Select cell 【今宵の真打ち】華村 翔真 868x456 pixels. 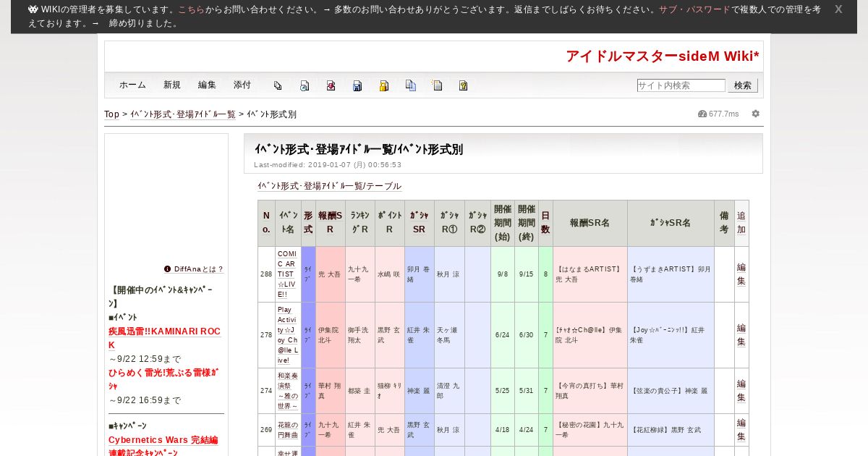click(590, 391)
